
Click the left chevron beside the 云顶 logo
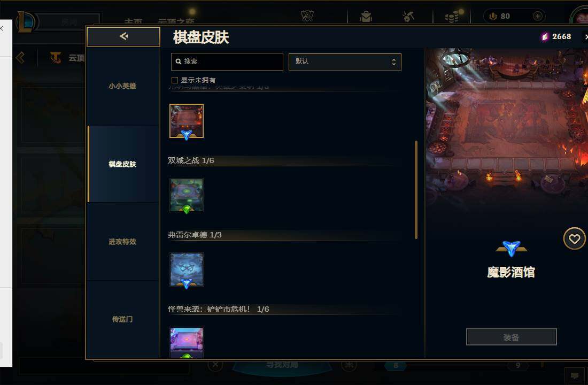(21, 58)
